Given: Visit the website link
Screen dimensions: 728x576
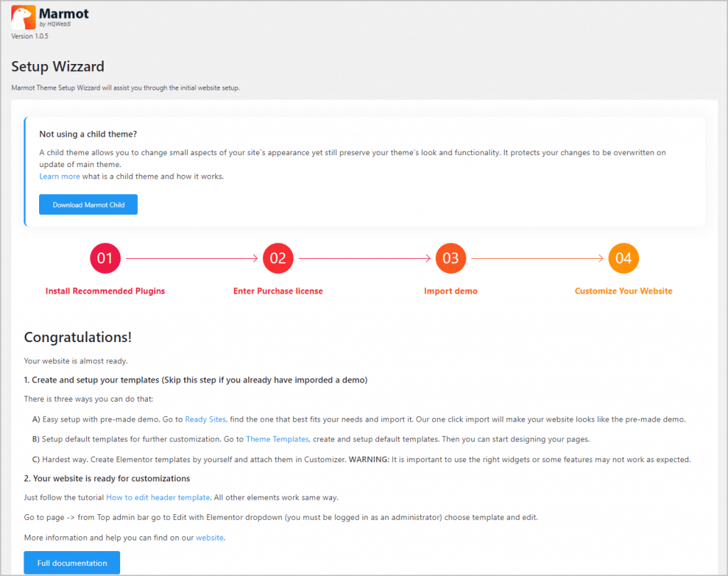Looking at the screenshot, I should pyautogui.click(x=210, y=538).
